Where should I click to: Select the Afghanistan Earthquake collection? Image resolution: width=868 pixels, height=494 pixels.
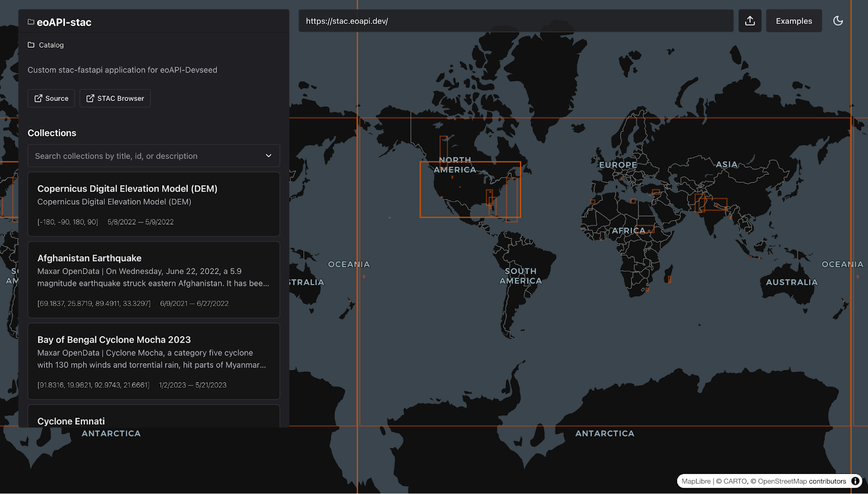154,280
